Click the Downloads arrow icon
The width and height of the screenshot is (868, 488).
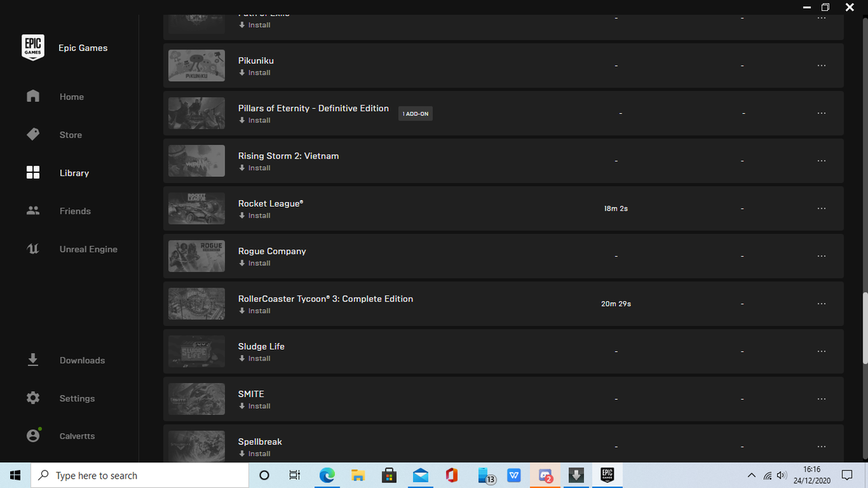[33, 359]
